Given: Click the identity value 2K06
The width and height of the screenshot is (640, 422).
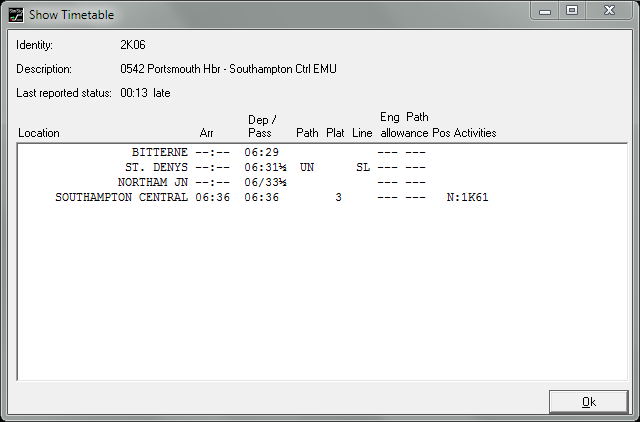Looking at the screenshot, I should point(133,45).
